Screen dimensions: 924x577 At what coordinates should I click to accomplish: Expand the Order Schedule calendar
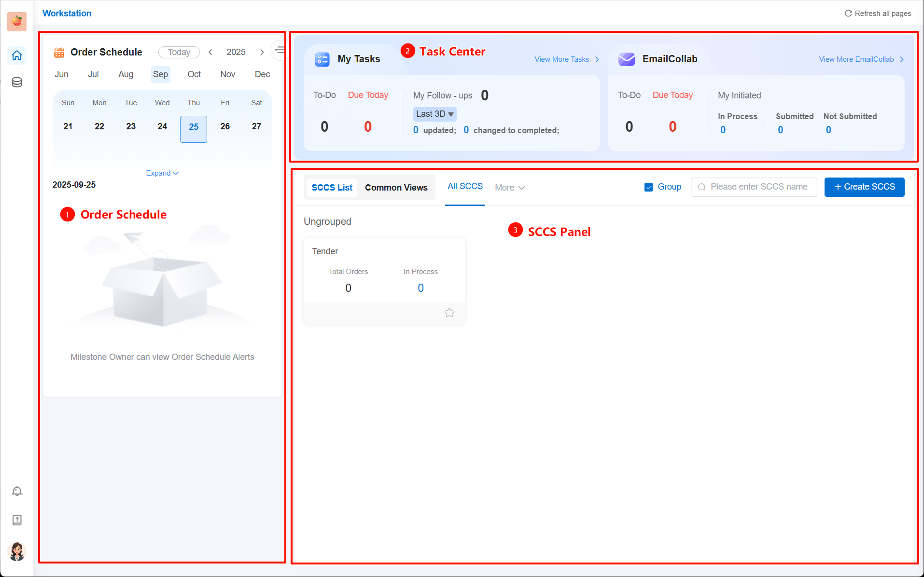[x=162, y=173]
